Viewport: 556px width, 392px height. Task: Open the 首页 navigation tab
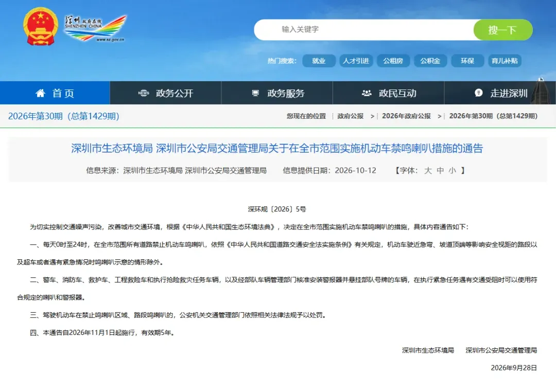pyautogui.click(x=55, y=93)
